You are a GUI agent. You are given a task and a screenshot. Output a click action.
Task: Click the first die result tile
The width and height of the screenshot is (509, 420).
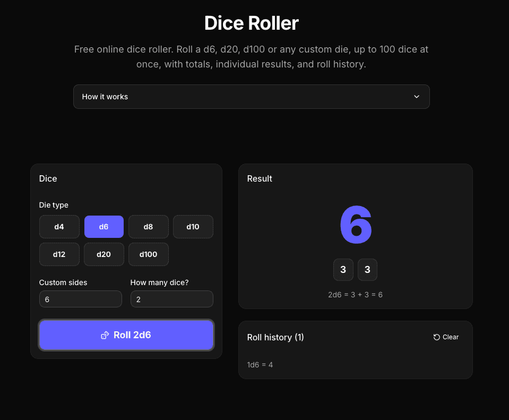pos(343,270)
